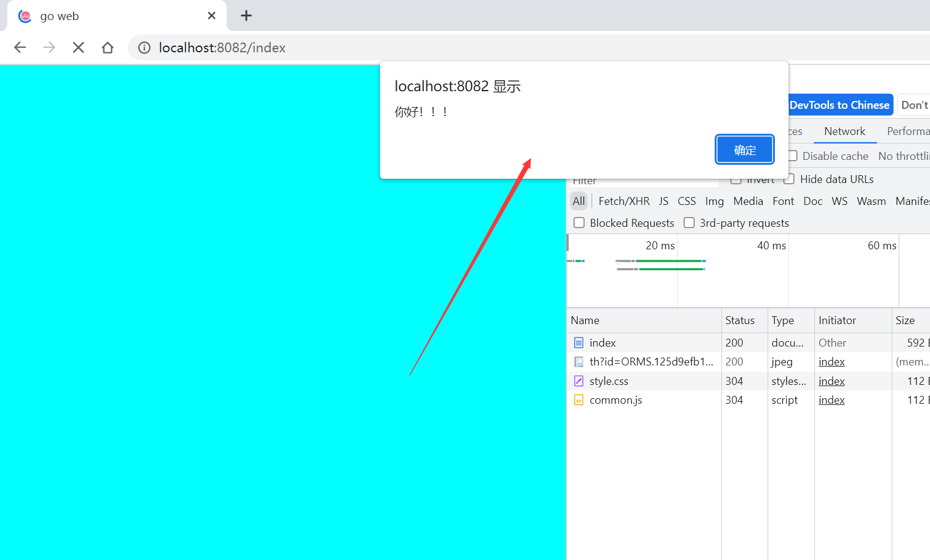Select the All request type filter
Image resolution: width=930 pixels, height=560 pixels.
click(x=578, y=201)
